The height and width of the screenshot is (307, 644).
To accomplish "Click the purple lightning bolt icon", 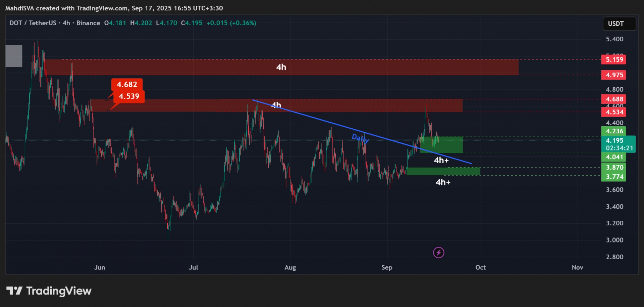I will pyautogui.click(x=438, y=252).
